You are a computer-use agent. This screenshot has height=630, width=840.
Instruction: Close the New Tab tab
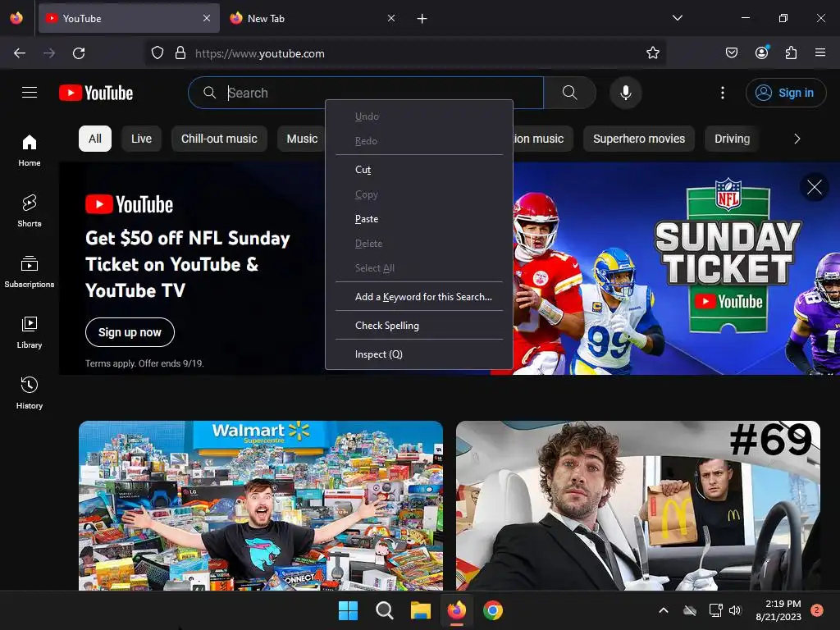click(391, 19)
